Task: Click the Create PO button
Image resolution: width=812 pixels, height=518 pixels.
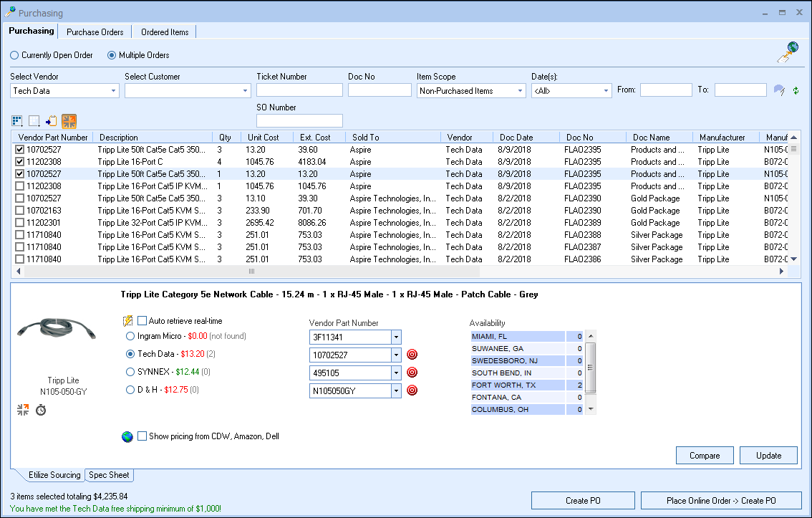Action: coord(582,501)
